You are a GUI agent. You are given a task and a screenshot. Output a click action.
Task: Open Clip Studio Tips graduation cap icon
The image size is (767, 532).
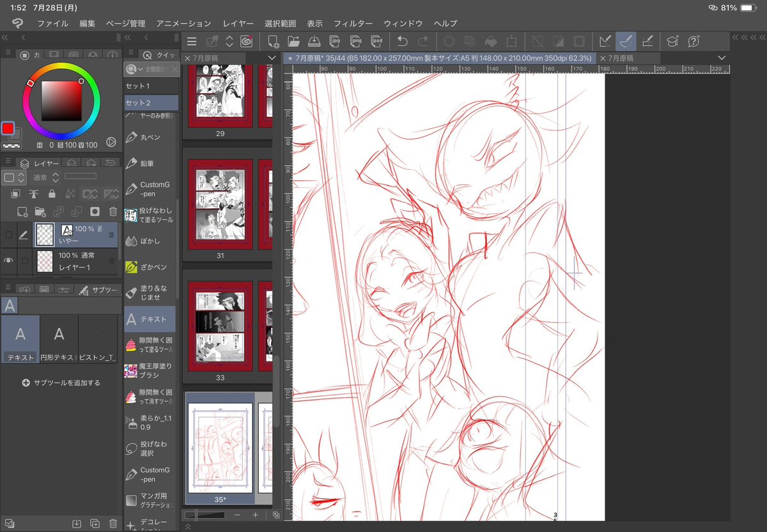672,42
